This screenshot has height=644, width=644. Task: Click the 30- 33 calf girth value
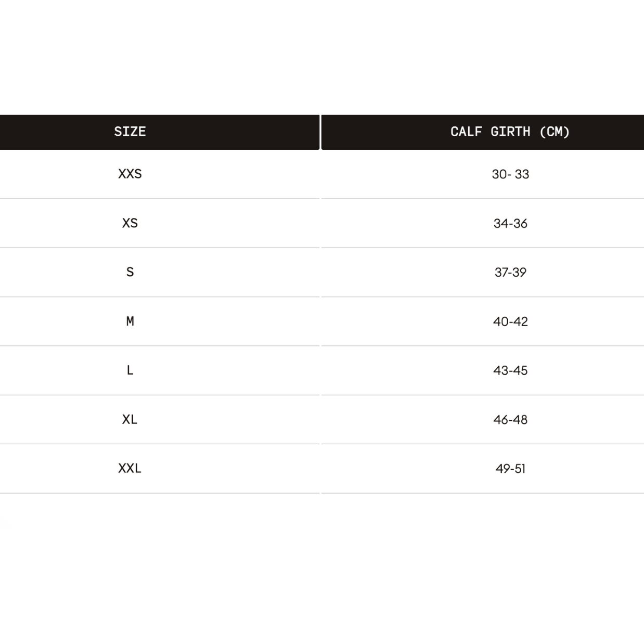pyautogui.click(x=510, y=174)
